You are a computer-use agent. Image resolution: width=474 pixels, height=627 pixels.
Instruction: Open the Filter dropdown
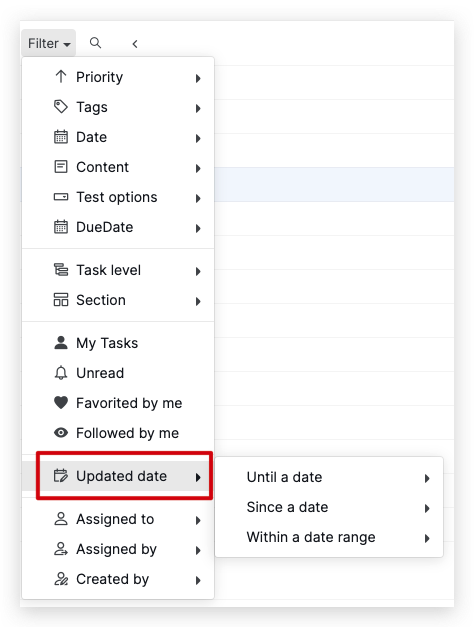pyautogui.click(x=49, y=43)
